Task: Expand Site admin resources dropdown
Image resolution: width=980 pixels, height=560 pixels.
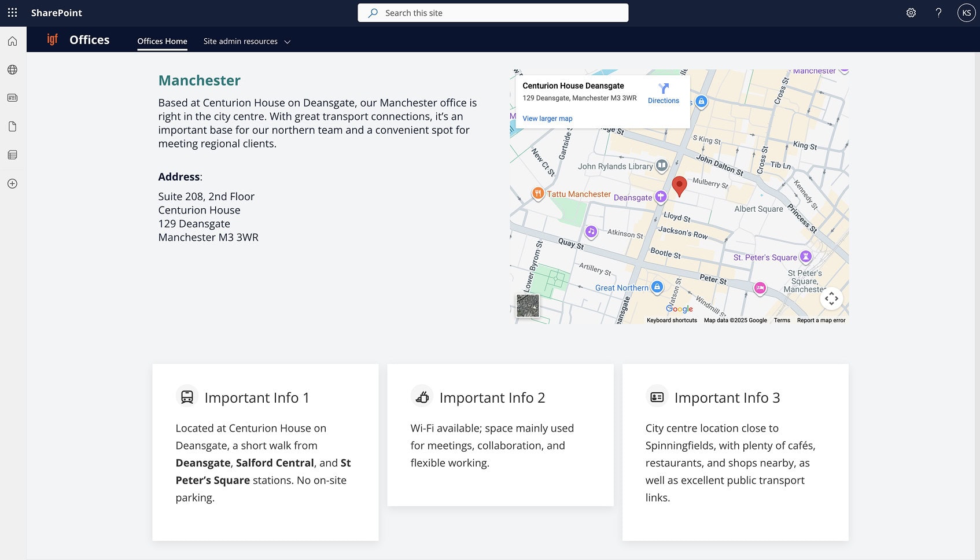Action: (x=247, y=41)
